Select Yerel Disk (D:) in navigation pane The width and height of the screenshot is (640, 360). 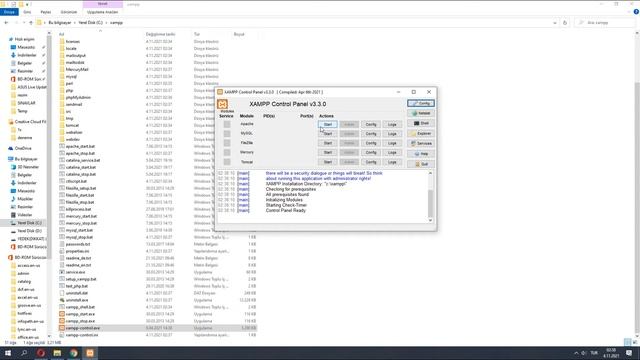29,231
